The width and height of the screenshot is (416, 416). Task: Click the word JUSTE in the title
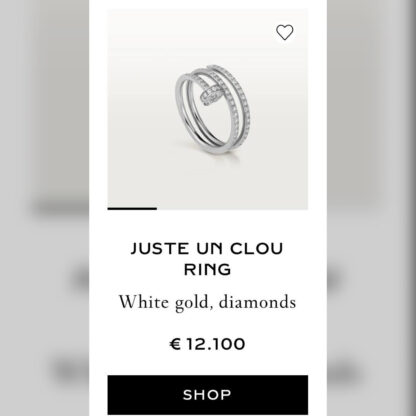[x=159, y=249]
